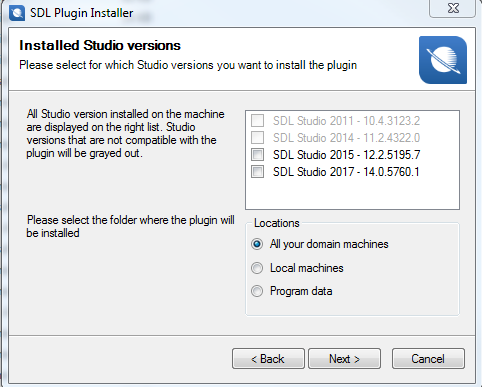Click grayed-out SDL Studio 2011 checkbox
Screen dimensions: 482x387
pos(257,120)
